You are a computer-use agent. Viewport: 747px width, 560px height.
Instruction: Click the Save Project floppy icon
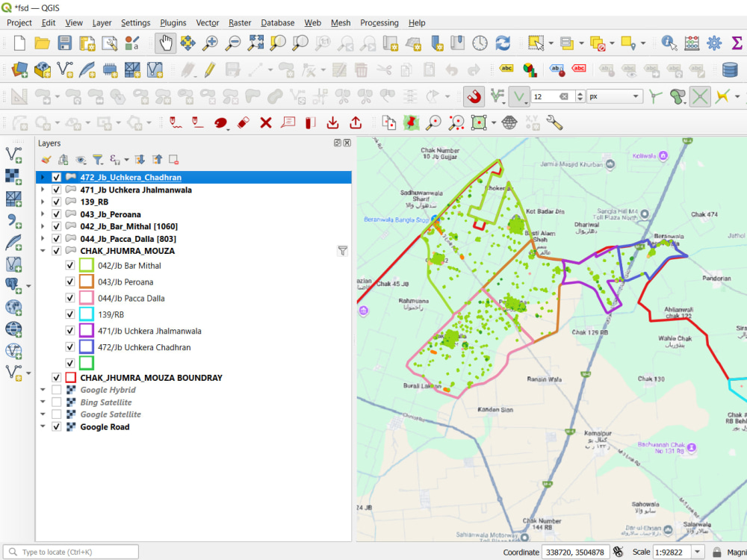click(x=64, y=43)
